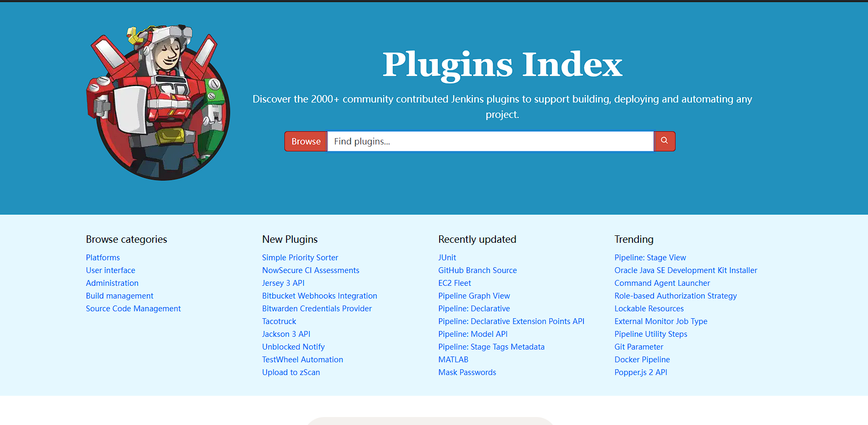Open the Tacotruck plugin
Viewport: 868px width, 425px height.
[x=279, y=321]
